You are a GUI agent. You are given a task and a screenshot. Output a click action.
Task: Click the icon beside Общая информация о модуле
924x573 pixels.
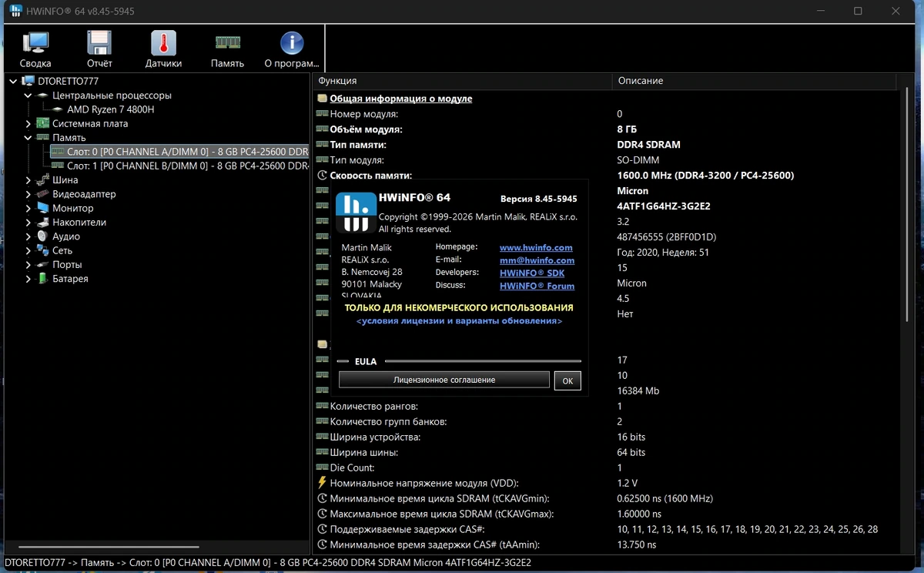coord(323,99)
